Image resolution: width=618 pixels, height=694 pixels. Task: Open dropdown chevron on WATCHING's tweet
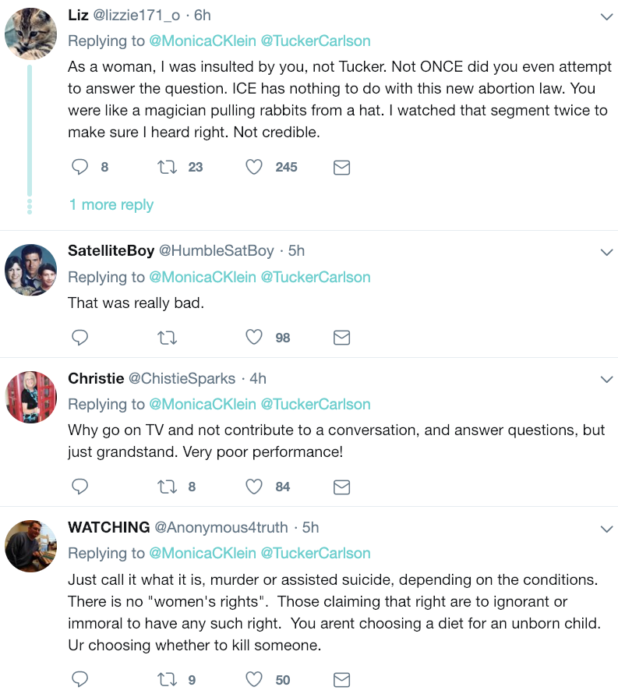click(x=605, y=527)
